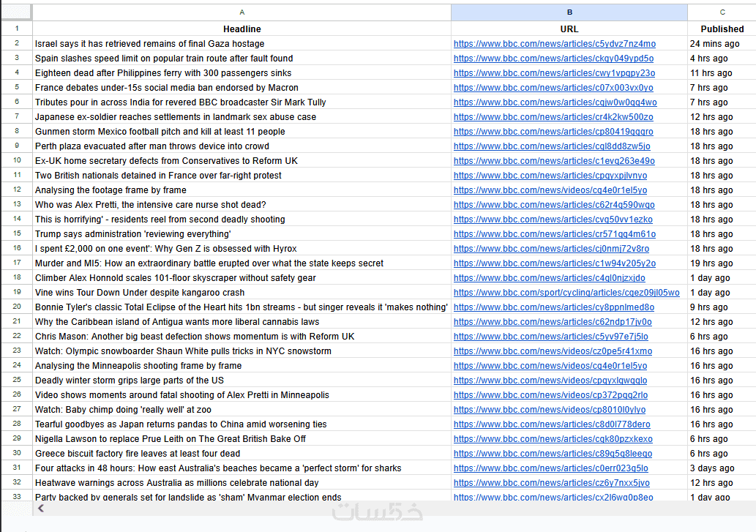Open the cwy1vpgpy23o article link
Image resolution: width=756 pixels, height=532 pixels.
click(x=555, y=73)
